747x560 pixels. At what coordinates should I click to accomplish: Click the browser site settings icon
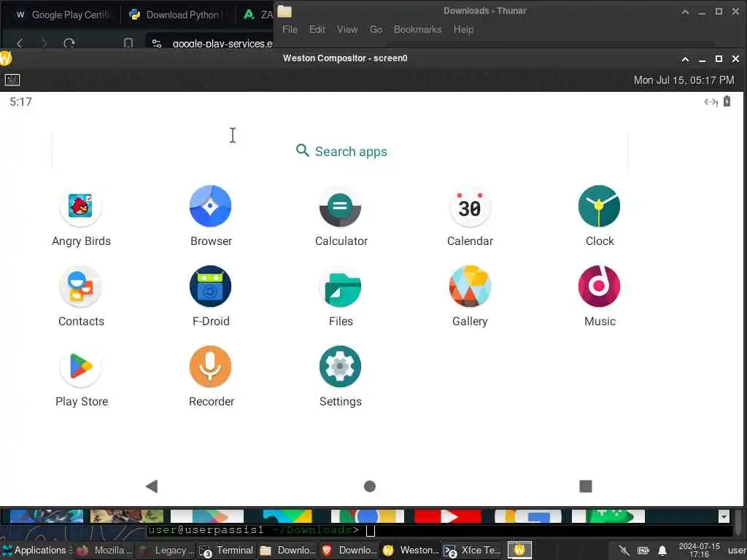point(157,43)
